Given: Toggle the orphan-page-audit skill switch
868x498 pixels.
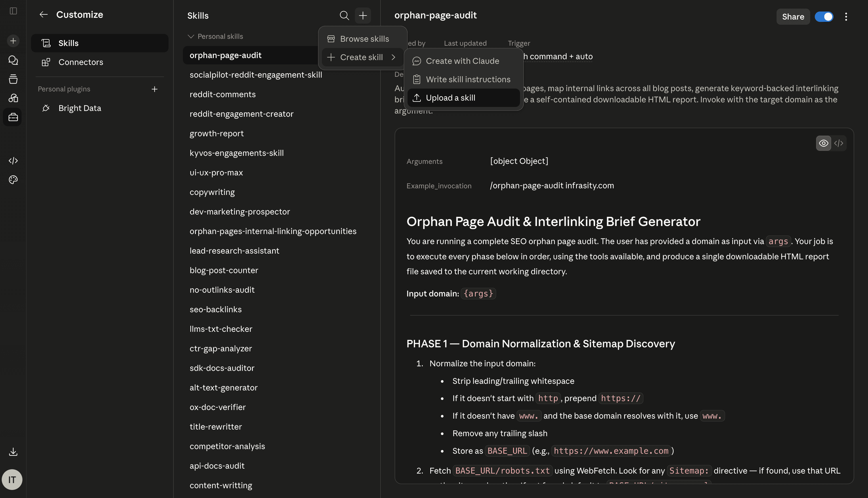Looking at the screenshot, I should tap(824, 16).
